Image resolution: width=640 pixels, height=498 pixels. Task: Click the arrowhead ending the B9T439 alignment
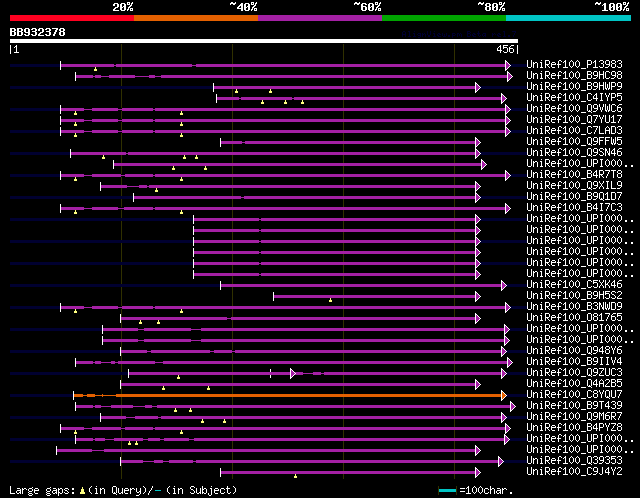pos(513,407)
